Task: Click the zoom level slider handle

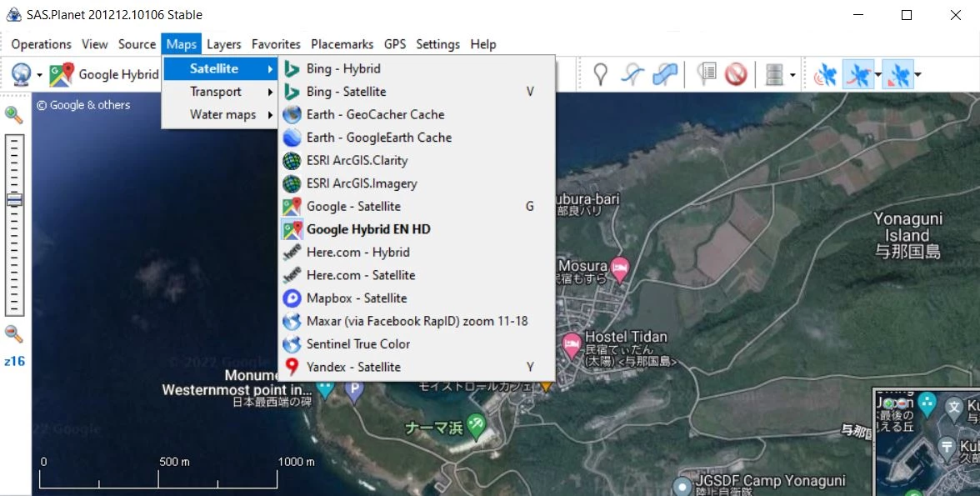Action: click(14, 200)
